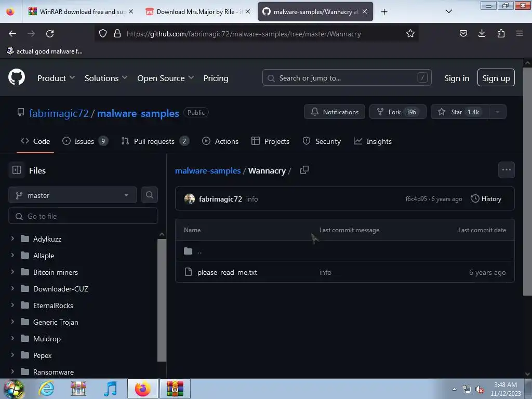The width and height of the screenshot is (532, 399).
Task: Focus the Search or jump to field
Action: (347, 78)
